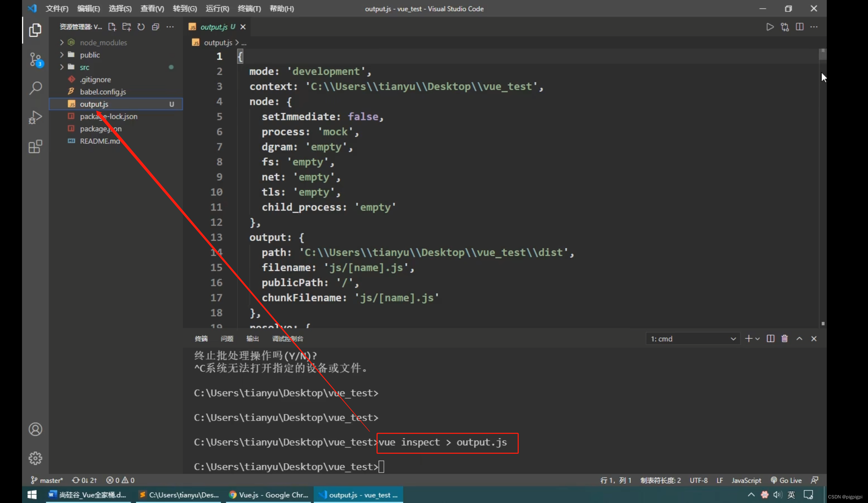Open Windows Start menu
Image resolution: width=868 pixels, height=503 pixels.
[x=32, y=495]
